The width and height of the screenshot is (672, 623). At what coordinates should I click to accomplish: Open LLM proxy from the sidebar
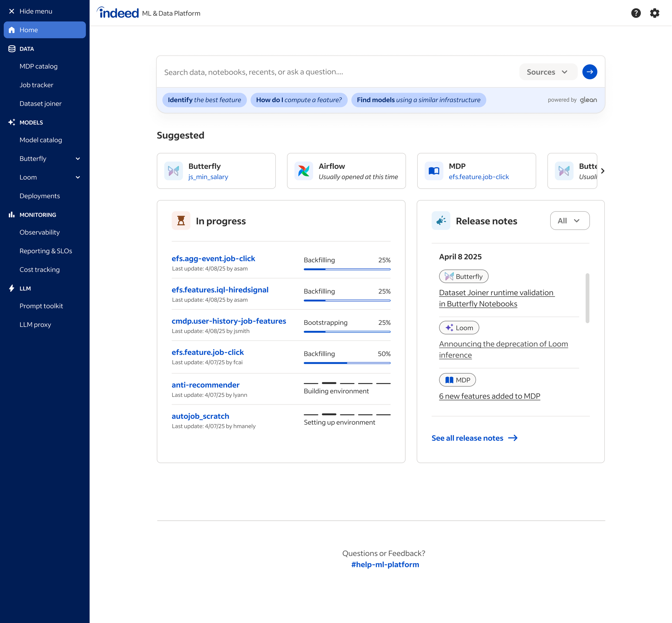point(36,325)
